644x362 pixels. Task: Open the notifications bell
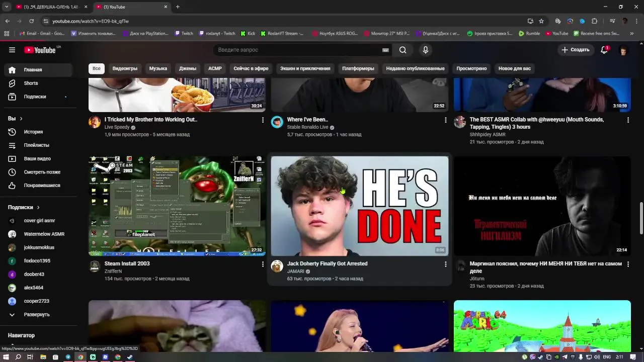coord(604,50)
